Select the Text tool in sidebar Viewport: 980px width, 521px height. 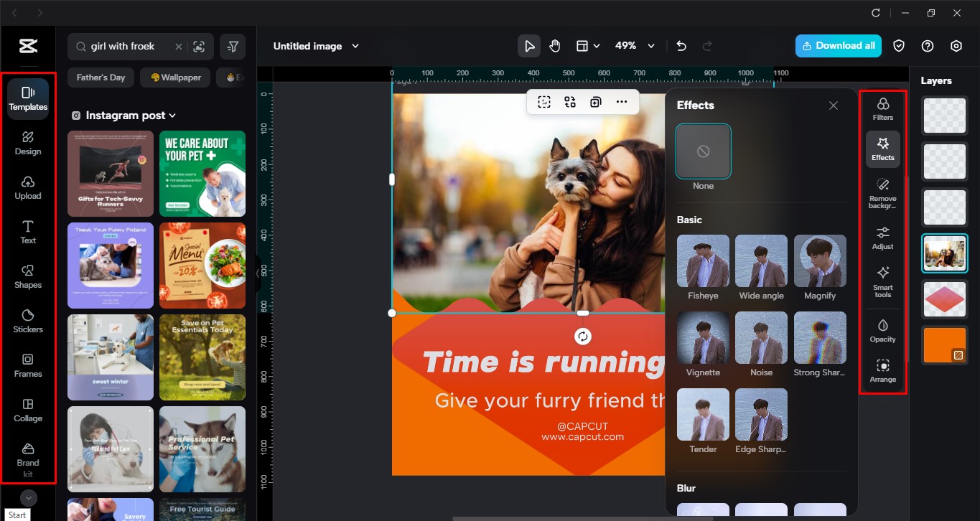[28, 232]
